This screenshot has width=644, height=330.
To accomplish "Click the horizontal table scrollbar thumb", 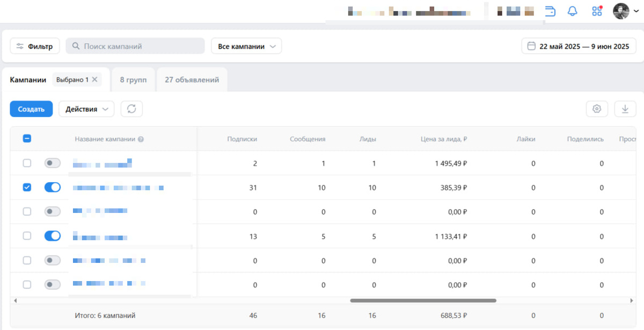I will (423, 300).
